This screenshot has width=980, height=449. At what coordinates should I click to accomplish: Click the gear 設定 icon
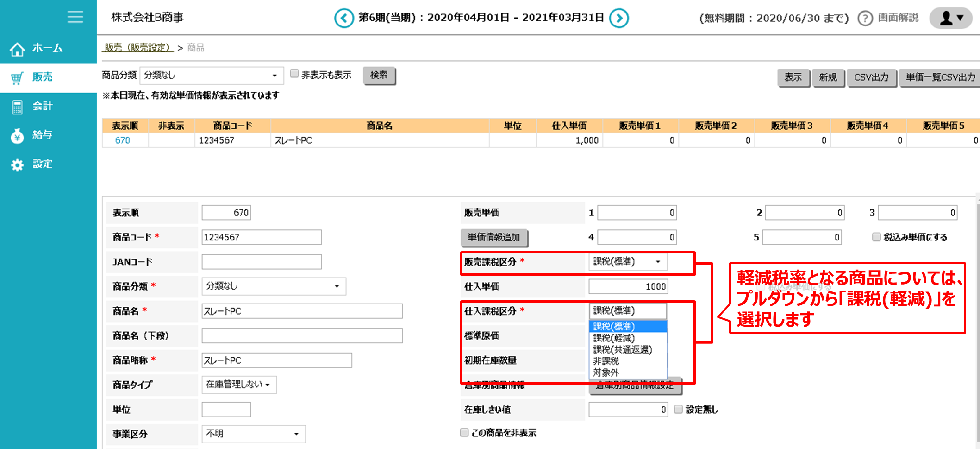click(x=17, y=165)
